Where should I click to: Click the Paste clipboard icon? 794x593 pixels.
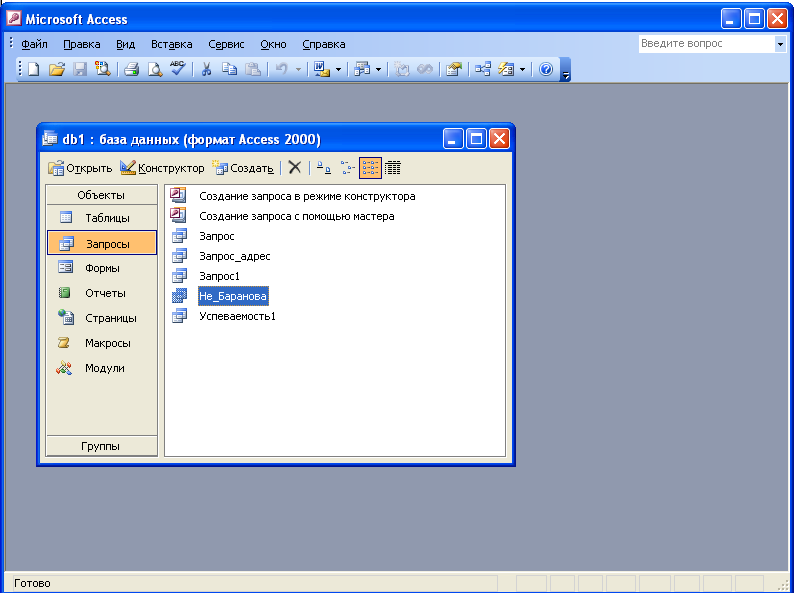pos(253,69)
